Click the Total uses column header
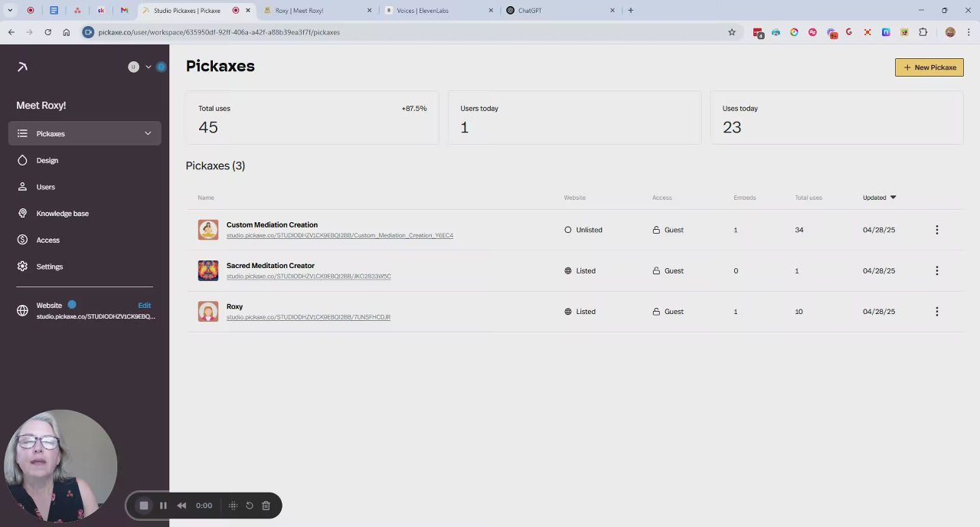 808,198
